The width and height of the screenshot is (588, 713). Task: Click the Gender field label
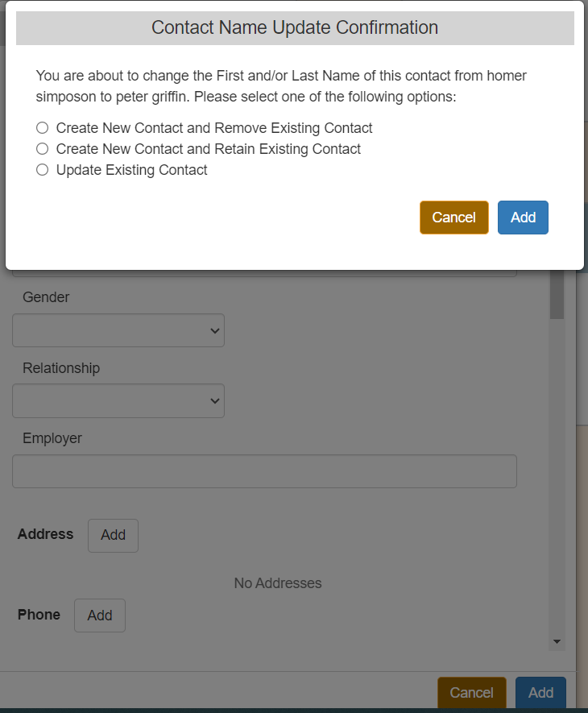[46, 297]
